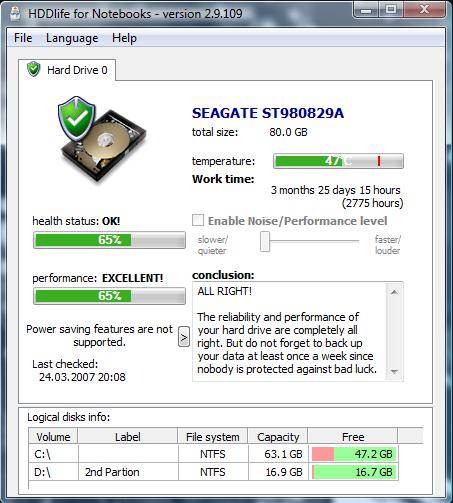Click the 47.2 GB free space bar

click(x=354, y=454)
